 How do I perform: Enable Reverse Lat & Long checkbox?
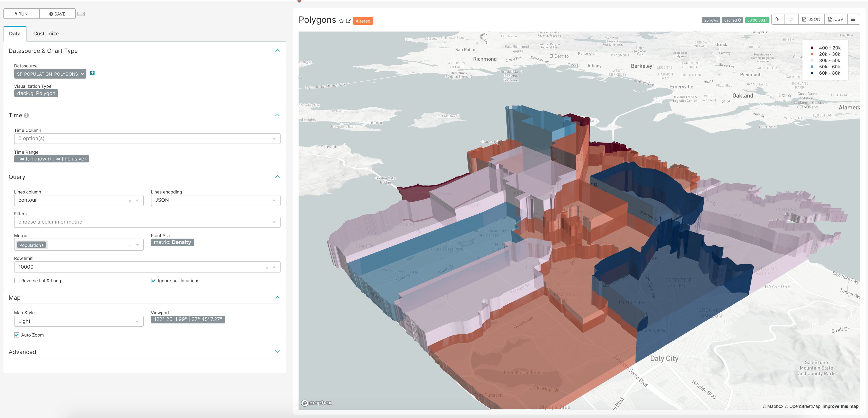[x=17, y=280]
